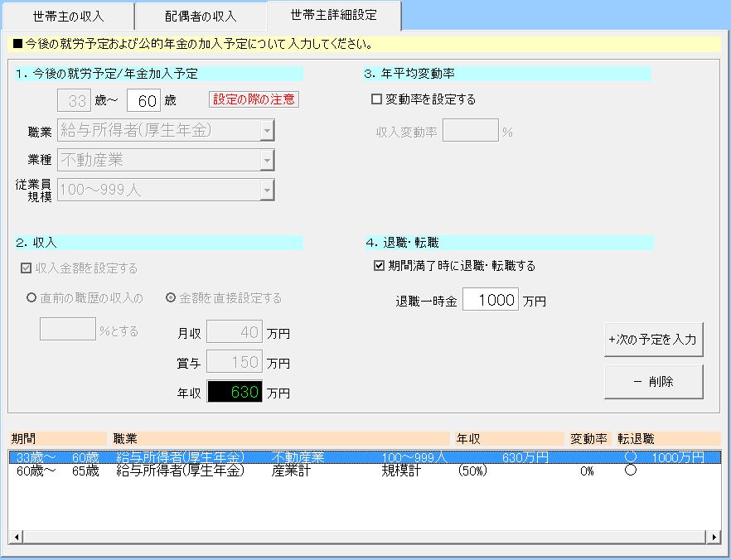Select the 60歳～65歳 row in list
This screenshot has width=731, height=560.
pyautogui.click(x=332, y=471)
